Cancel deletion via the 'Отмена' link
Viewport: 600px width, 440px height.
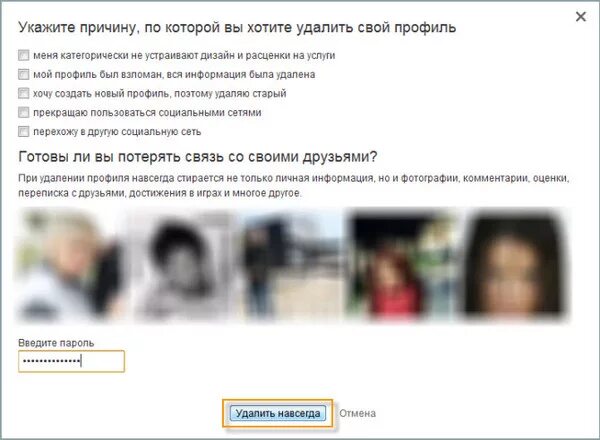coord(357,413)
